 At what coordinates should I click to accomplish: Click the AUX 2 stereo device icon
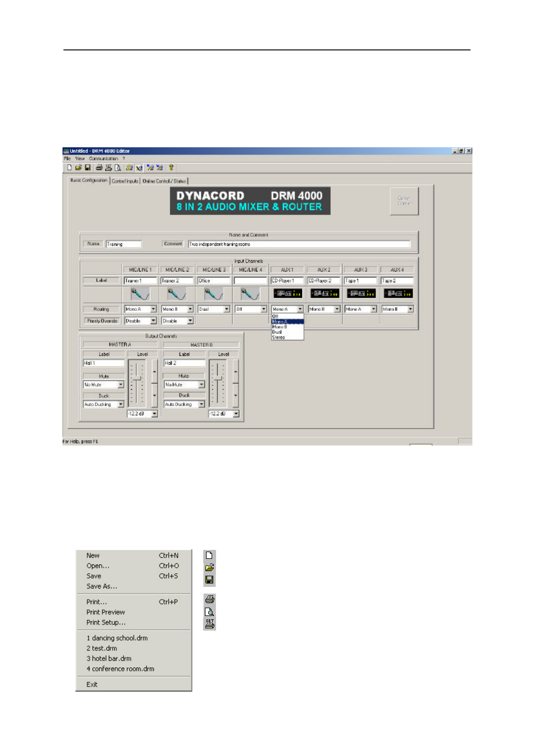coord(325,293)
